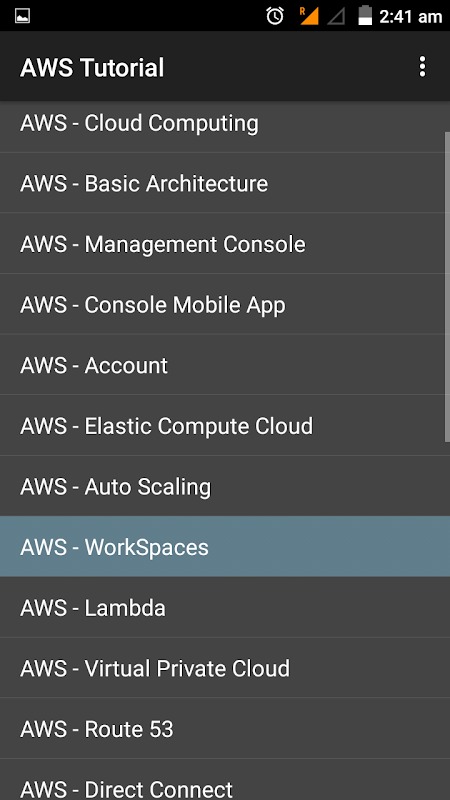Choose AWS - Route 53 entry
The image size is (450, 800).
(225, 729)
